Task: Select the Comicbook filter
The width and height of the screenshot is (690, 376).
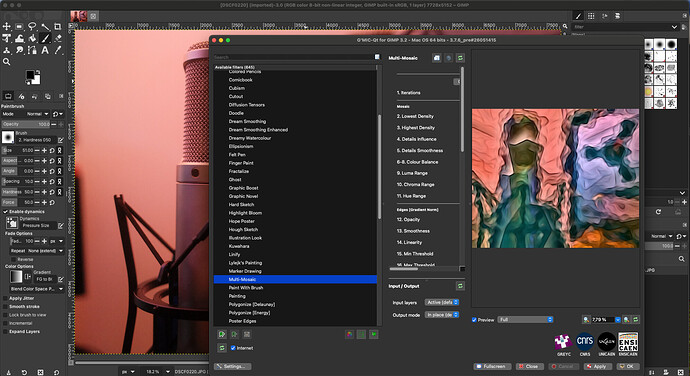Action: (x=241, y=80)
